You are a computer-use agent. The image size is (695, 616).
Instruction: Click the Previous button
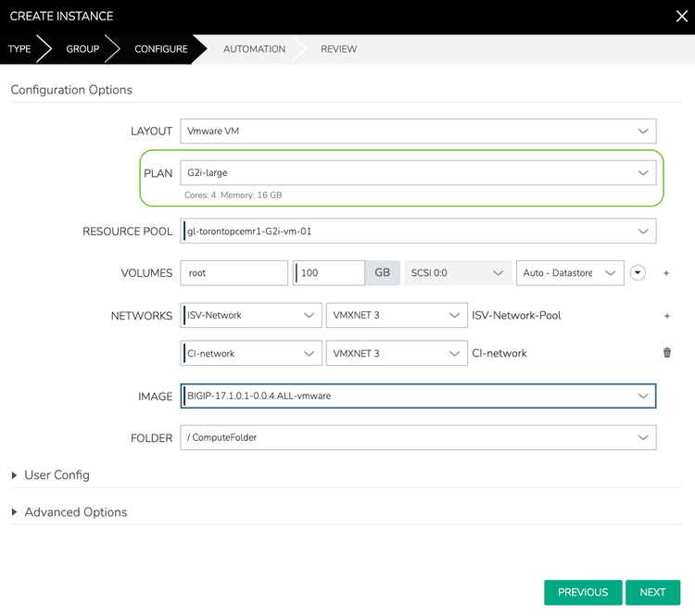pos(583,593)
